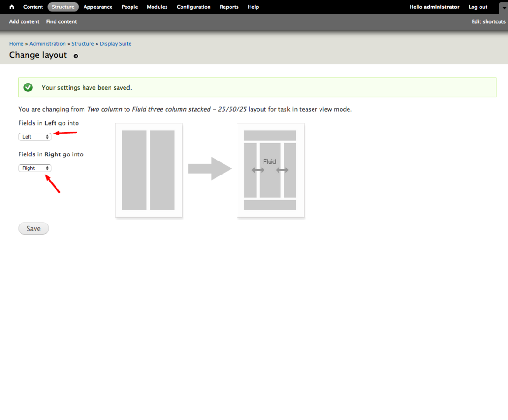This screenshot has width=508, height=420.
Task: Open the People admin menu
Action: click(x=130, y=7)
